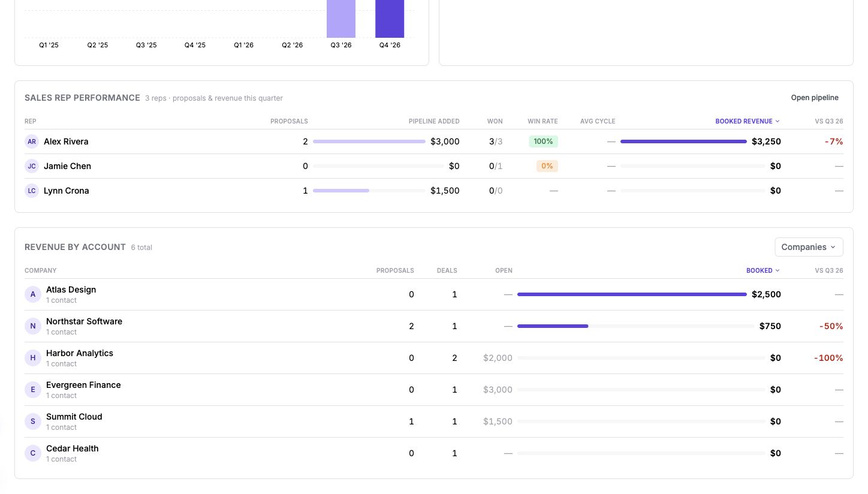Click Alex Rivera's -7% change value
The width and height of the screenshot is (868, 494).
833,141
